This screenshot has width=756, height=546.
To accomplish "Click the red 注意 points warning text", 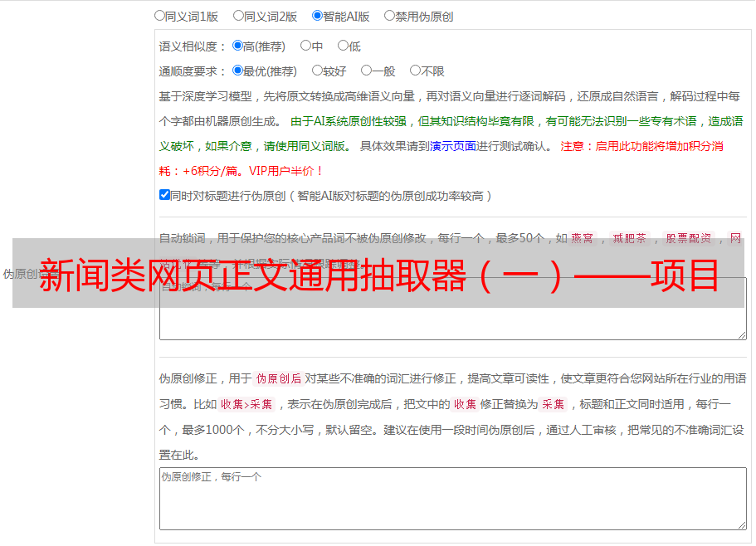I will [x=441, y=158].
